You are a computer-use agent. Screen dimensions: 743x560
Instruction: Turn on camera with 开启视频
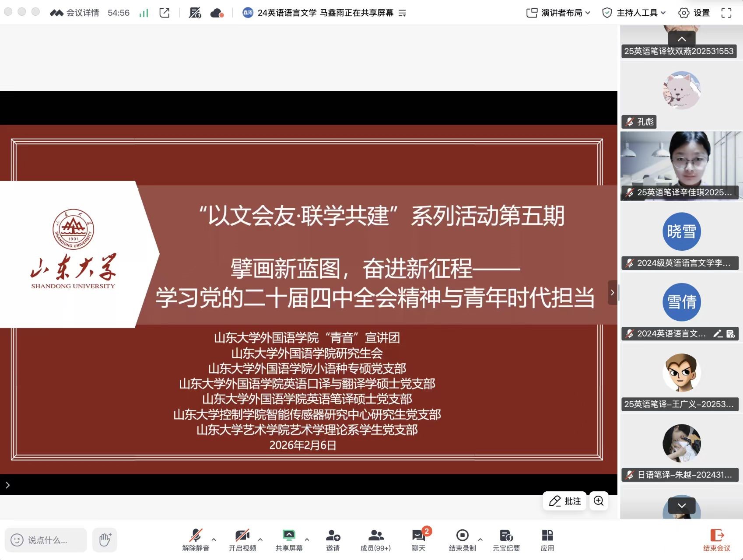point(242,539)
